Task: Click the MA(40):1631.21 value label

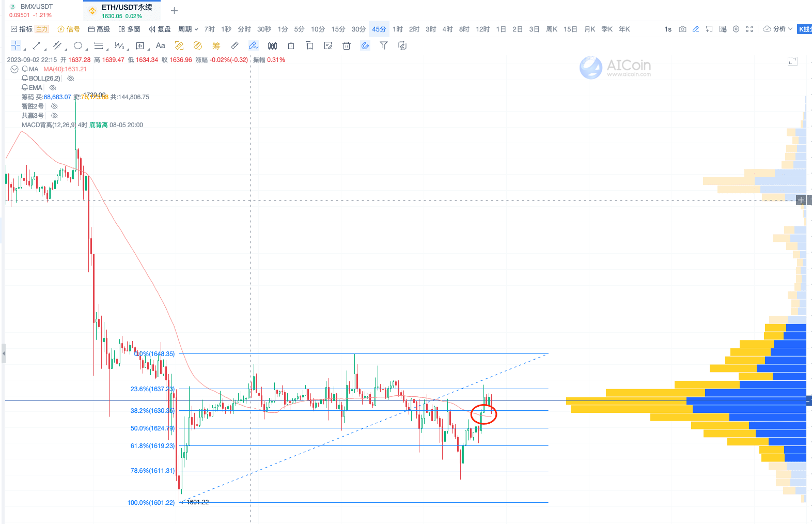Action: tap(65, 69)
